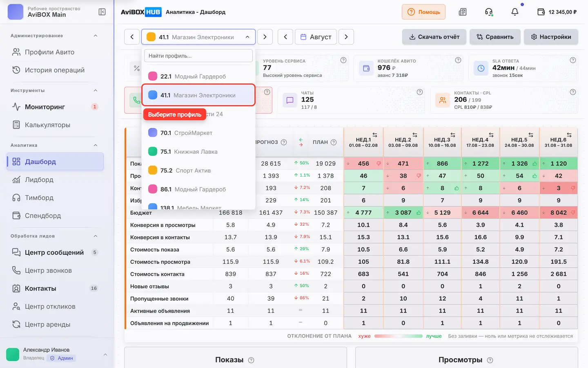Open Спендборд in sidebar

coord(55,215)
